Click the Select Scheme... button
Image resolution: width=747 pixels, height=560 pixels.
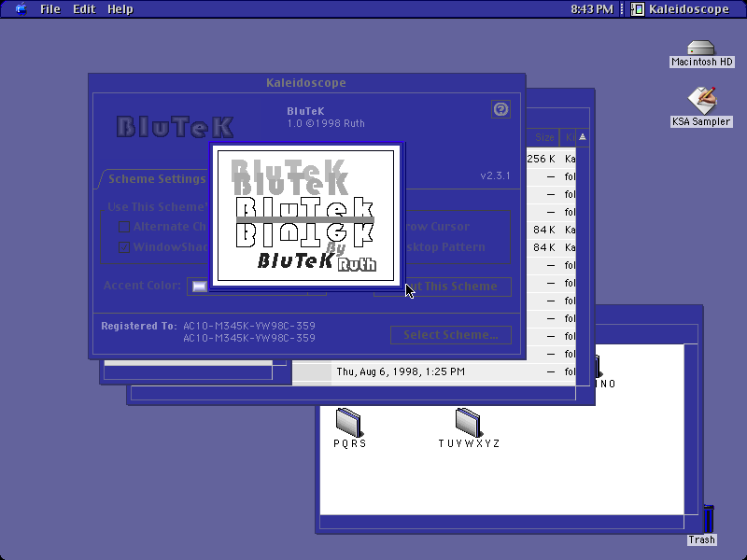tap(451, 335)
